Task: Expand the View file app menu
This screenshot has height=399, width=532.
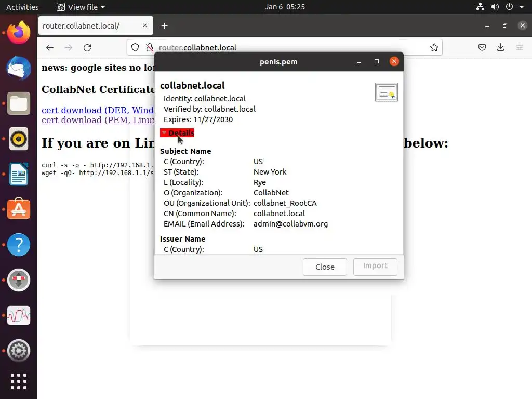Action: point(81,7)
